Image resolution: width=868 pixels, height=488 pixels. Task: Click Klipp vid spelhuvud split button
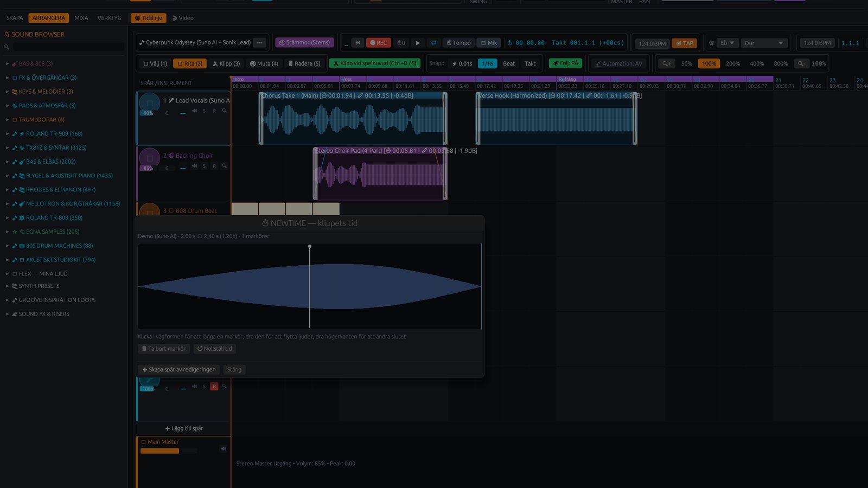click(375, 63)
